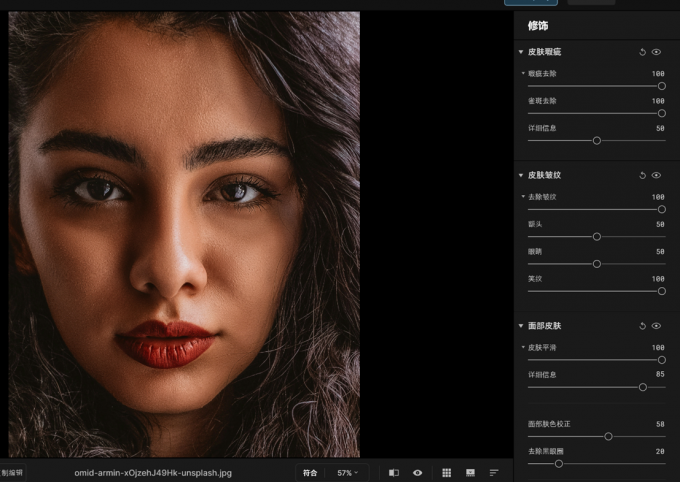This screenshot has height=482, width=680.
Task: Click the preview eye icon in bottom toolbar
Action: coord(418,472)
